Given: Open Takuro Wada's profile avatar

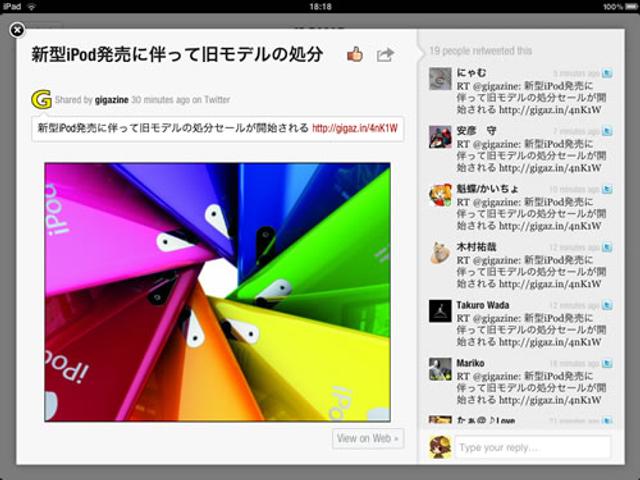Looking at the screenshot, I should pyautogui.click(x=440, y=311).
